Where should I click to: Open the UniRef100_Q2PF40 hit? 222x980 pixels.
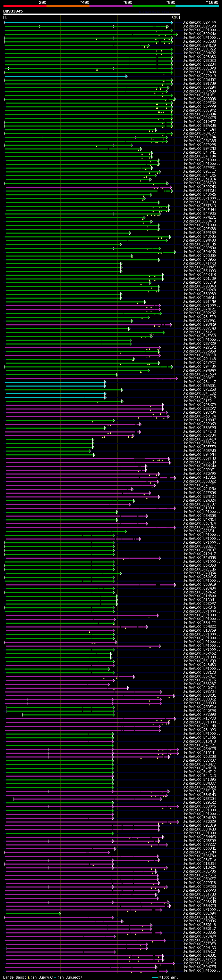pyautogui.click(x=199, y=23)
